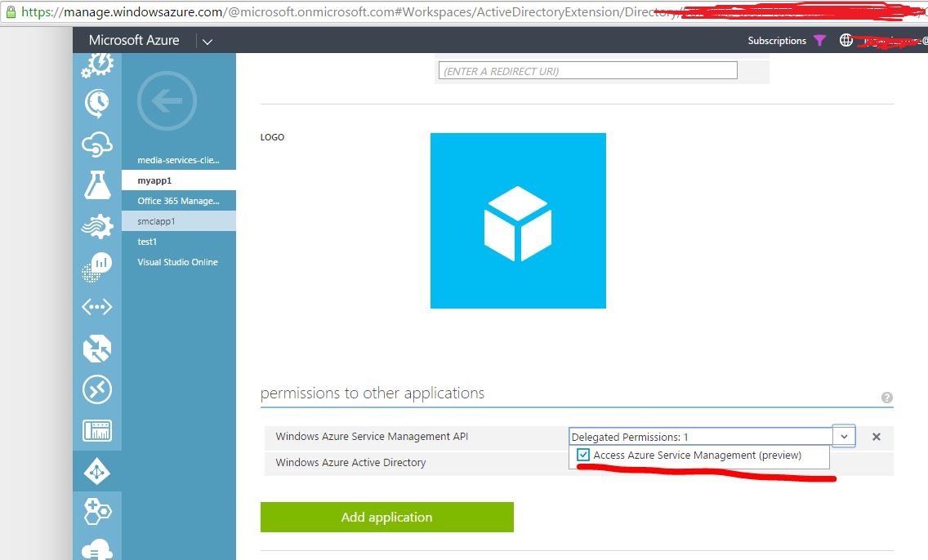Click the Subscriptions link in header
928x560 pixels.
[777, 41]
